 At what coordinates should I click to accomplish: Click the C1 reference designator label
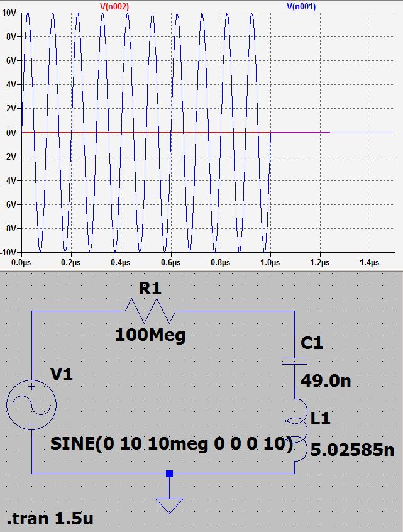(x=312, y=344)
